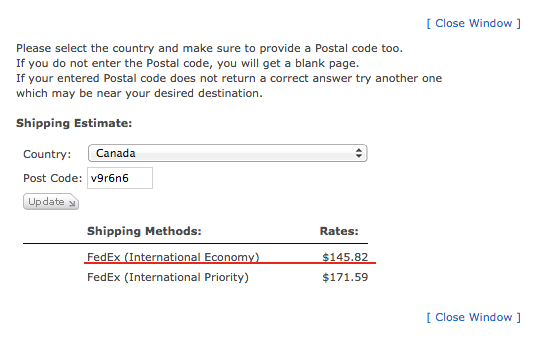
Task: Select the FedEx (International Economy) shipping method
Action: point(173,257)
